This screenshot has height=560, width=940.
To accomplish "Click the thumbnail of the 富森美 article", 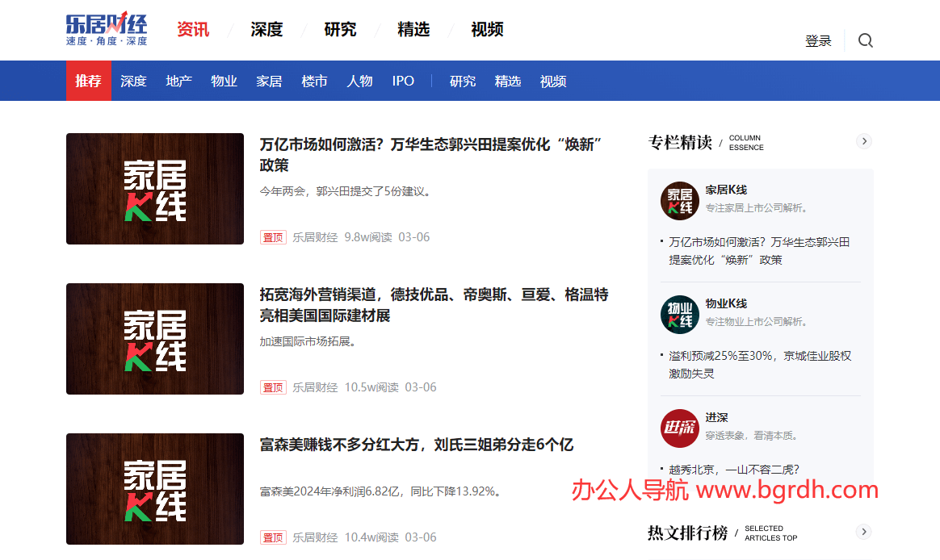I will (x=155, y=489).
